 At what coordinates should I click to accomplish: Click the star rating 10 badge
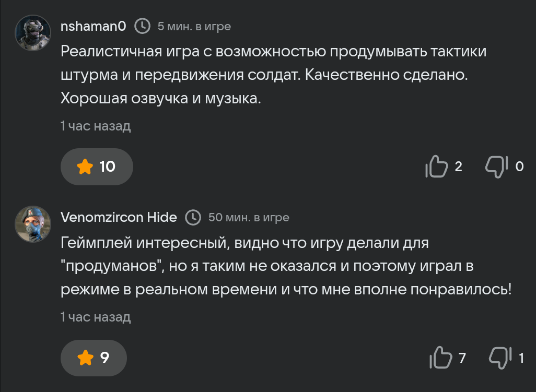(97, 167)
